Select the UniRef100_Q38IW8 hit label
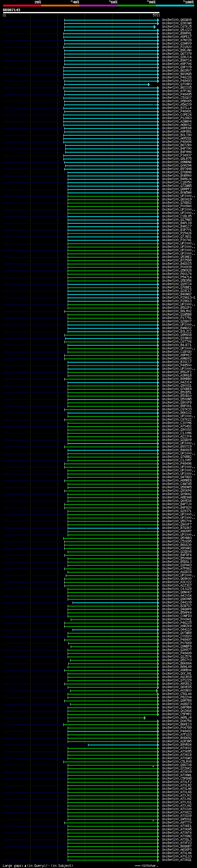 pos(176,23)
